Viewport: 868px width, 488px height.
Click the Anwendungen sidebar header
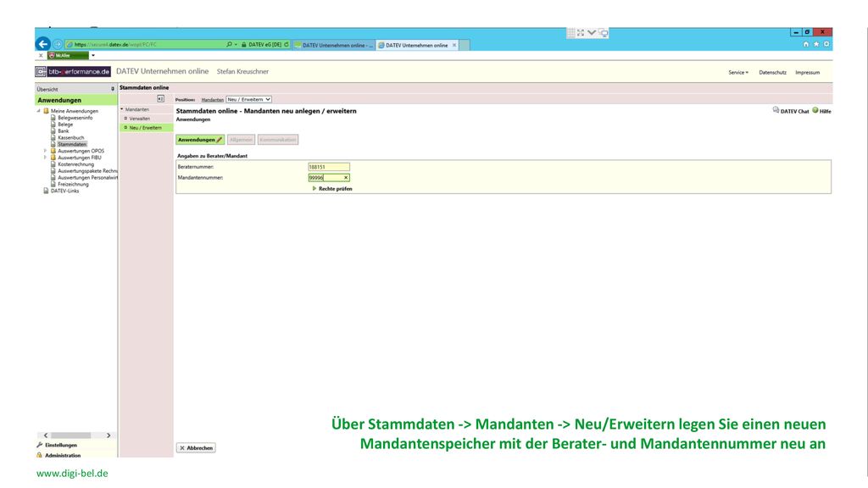pyautogui.click(x=75, y=100)
